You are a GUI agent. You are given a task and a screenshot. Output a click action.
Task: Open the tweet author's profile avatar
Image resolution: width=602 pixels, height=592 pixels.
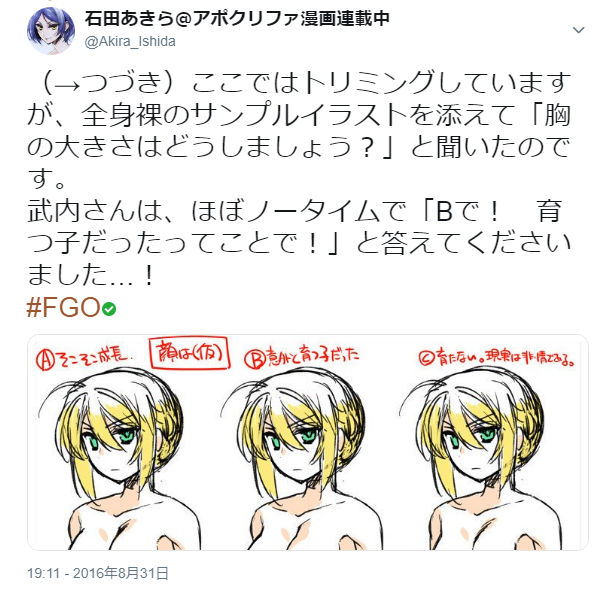pos(51,30)
